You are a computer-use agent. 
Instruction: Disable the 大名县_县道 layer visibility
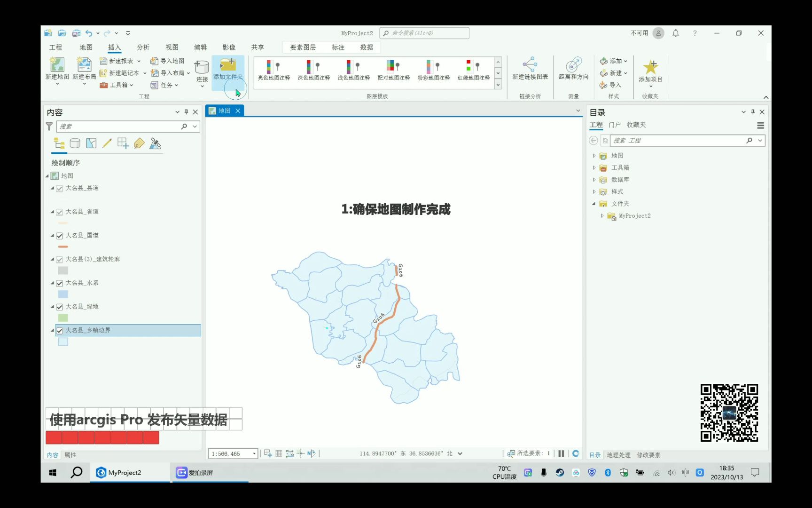(x=59, y=188)
